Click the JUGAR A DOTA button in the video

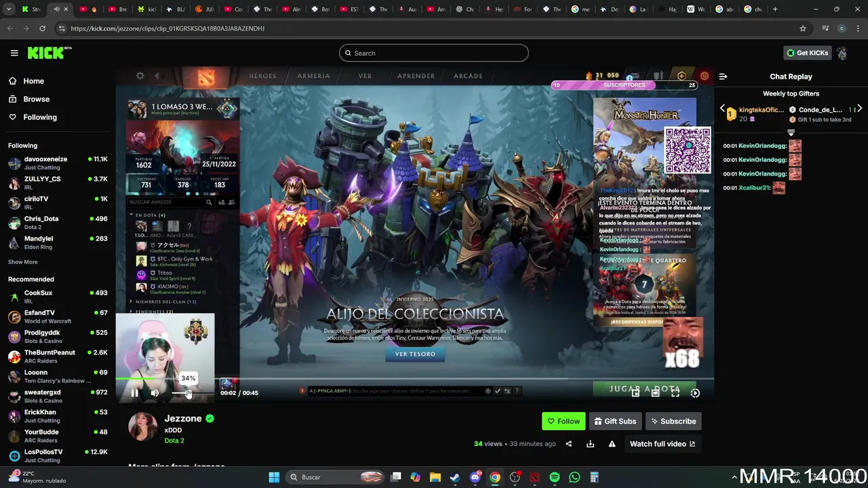(645, 389)
